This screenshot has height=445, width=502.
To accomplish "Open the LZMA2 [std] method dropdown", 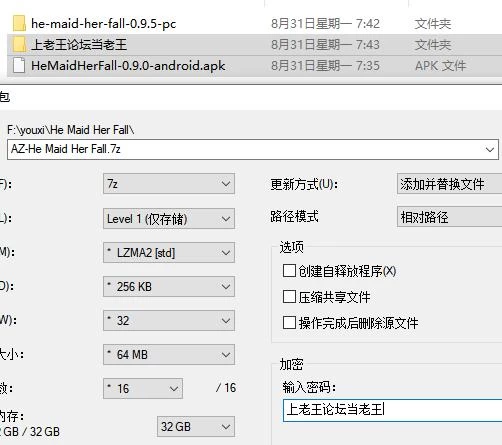I will [169, 253].
